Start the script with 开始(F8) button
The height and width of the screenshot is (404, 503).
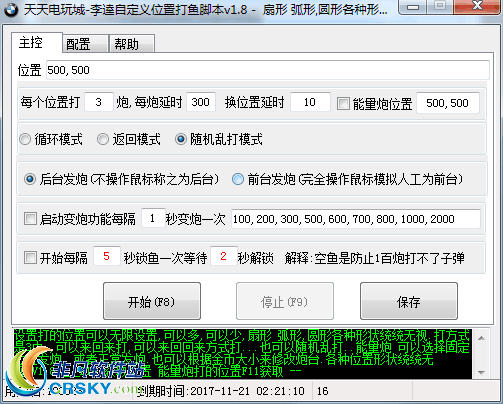[152, 301]
